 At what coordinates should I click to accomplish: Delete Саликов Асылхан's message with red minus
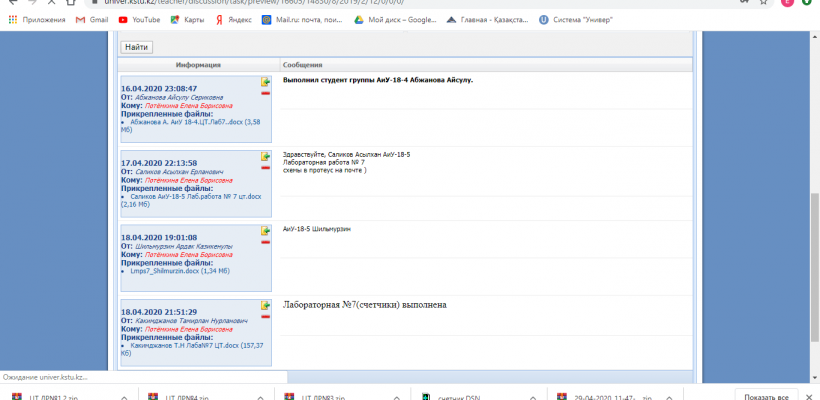266,167
